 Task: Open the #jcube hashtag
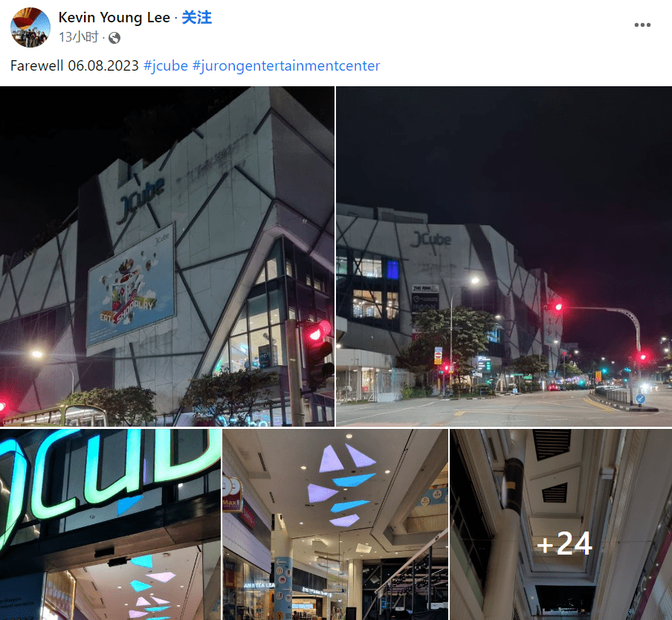tap(166, 65)
